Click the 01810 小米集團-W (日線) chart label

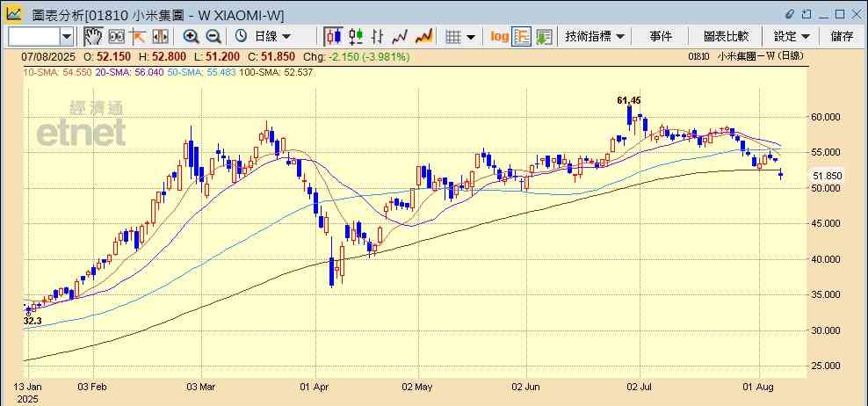746,56
